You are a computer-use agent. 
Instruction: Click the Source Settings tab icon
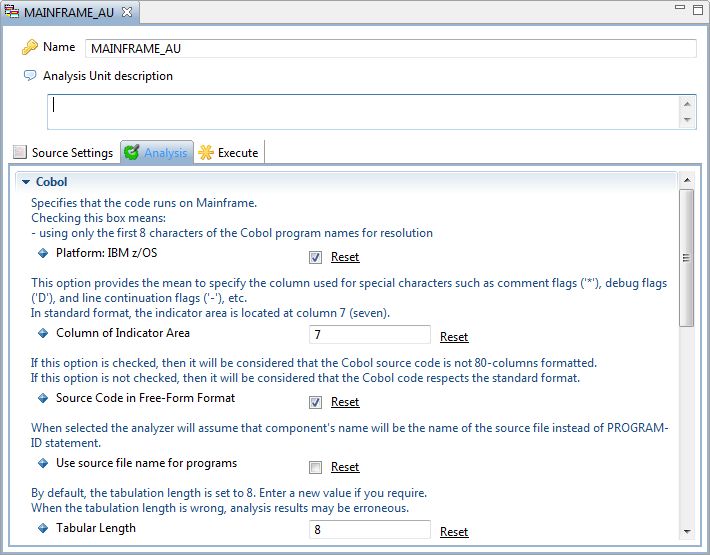[x=19, y=153]
